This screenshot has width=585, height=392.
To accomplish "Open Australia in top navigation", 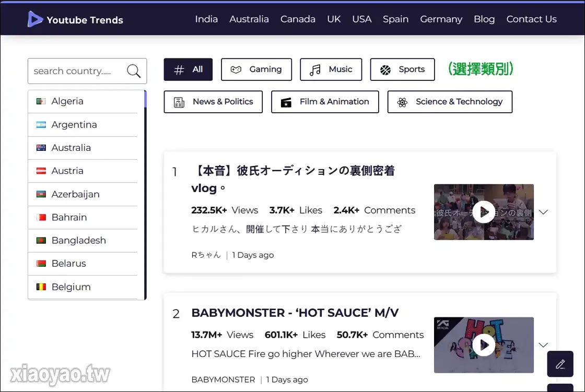I will (x=249, y=19).
